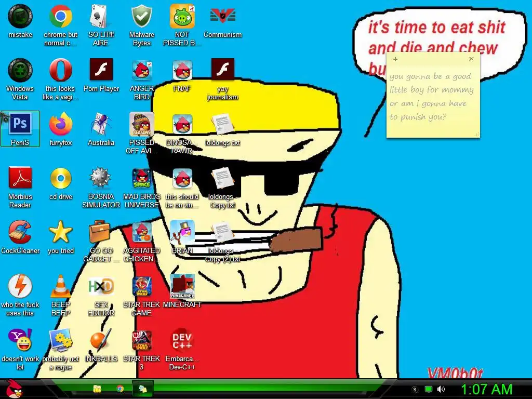Add a new sticky note with plus

[x=395, y=59]
